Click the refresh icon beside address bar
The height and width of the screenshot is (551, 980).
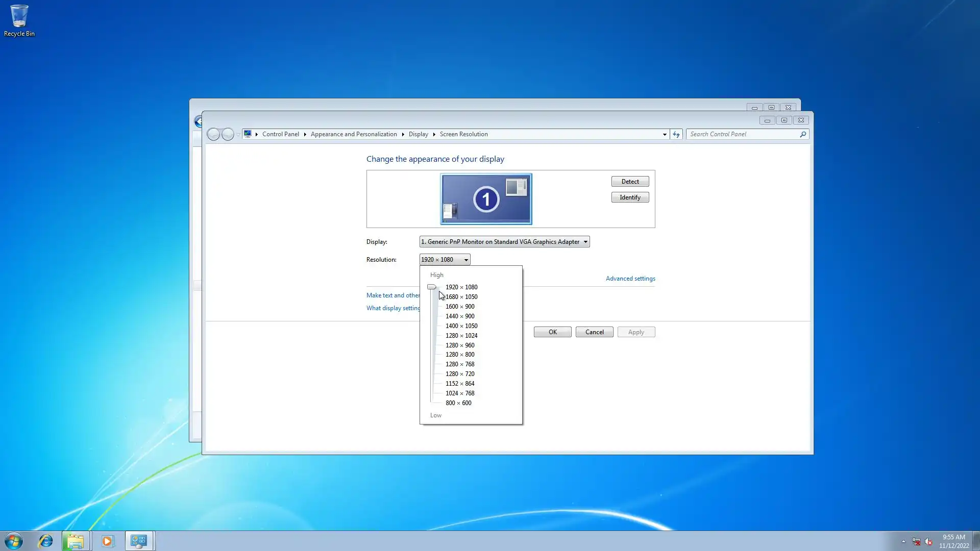[676, 134]
